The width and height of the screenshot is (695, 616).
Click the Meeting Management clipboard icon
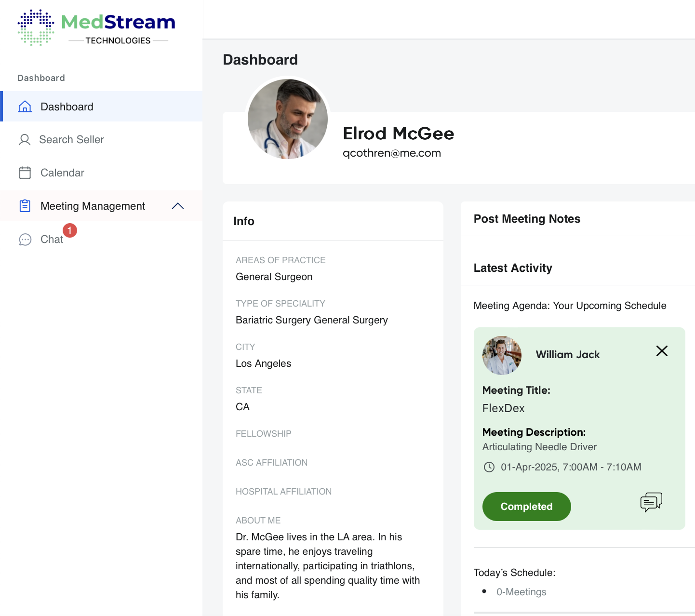(25, 206)
